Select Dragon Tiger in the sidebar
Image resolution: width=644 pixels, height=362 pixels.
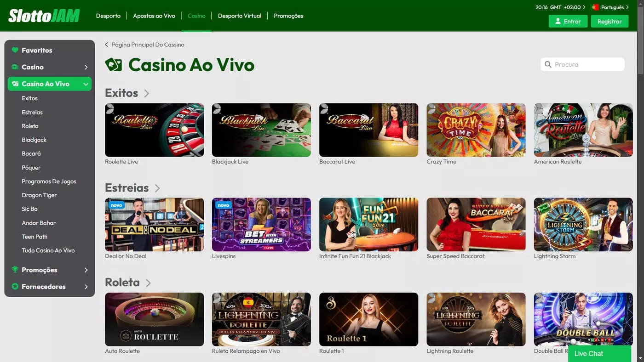click(x=39, y=195)
